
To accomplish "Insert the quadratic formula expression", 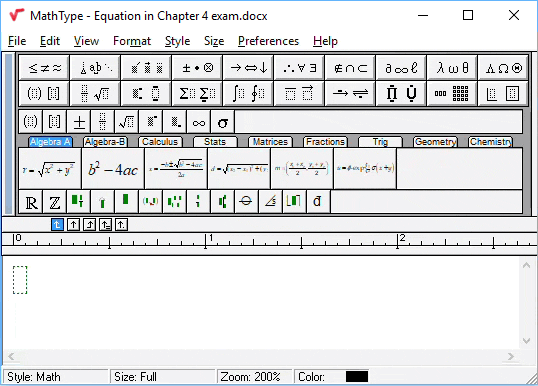I will [x=176, y=168].
